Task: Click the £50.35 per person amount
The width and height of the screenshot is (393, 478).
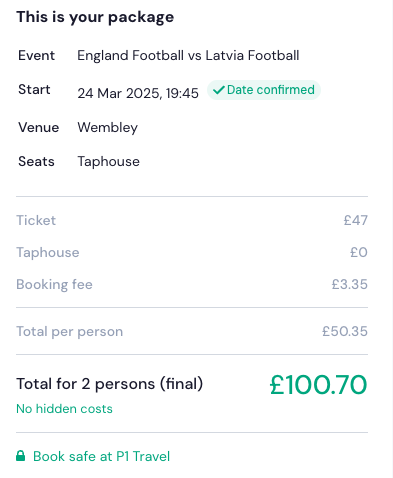Action: pyautogui.click(x=345, y=331)
